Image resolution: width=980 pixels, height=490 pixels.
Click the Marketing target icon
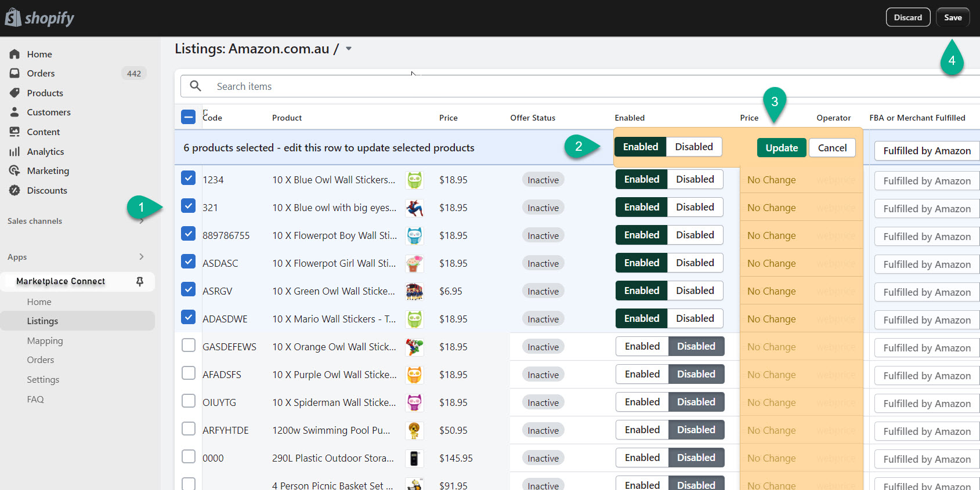pos(15,170)
